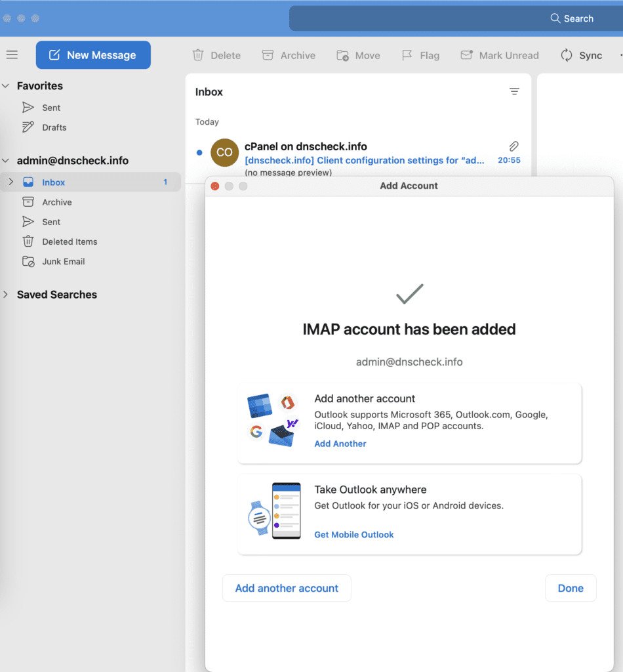The height and width of the screenshot is (672, 623).
Task: Click the mobile phone and watch illustration
Action: (x=275, y=511)
